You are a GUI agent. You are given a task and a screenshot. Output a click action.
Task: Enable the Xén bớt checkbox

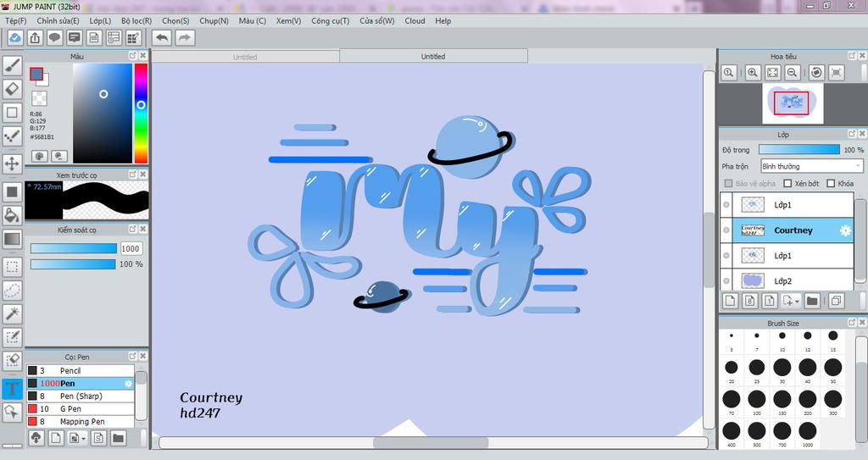pos(787,183)
